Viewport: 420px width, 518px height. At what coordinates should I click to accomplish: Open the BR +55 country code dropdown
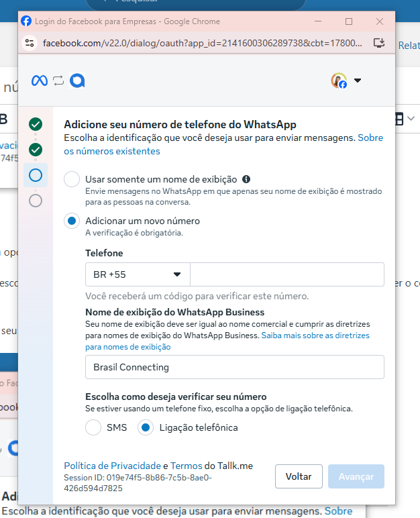pyautogui.click(x=138, y=274)
